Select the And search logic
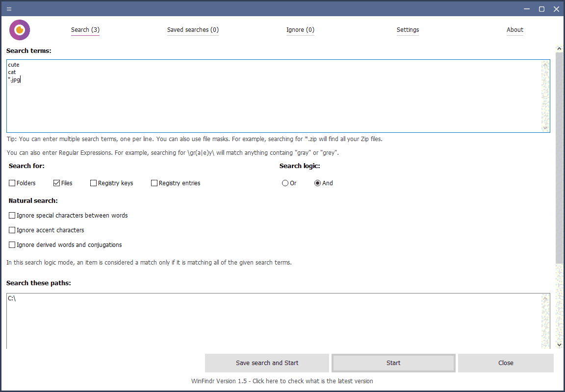Image resolution: width=565 pixels, height=392 pixels. pyautogui.click(x=317, y=183)
